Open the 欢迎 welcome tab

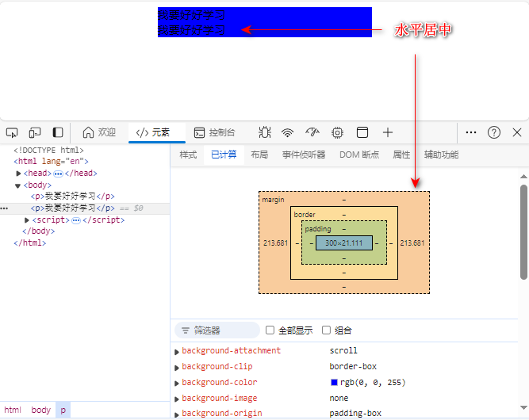pyautogui.click(x=99, y=132)
